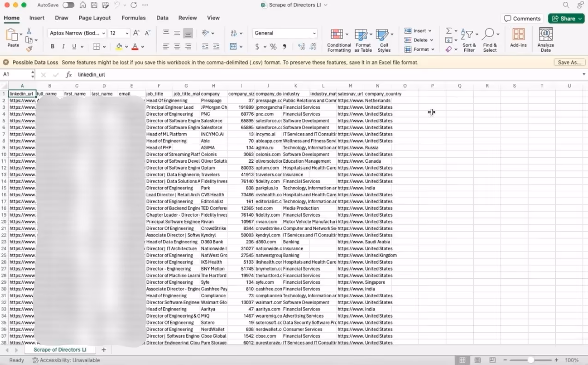
Task: Click the Merge and Center icon
Action: click(x=233, y=47)
